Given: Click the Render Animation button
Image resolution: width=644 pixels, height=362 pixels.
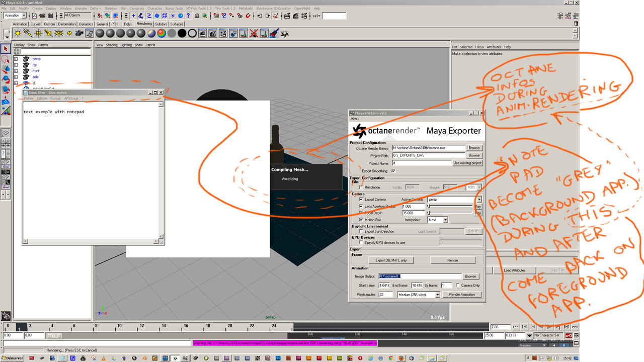Looking at the screenshot, I should coord(462,295).
